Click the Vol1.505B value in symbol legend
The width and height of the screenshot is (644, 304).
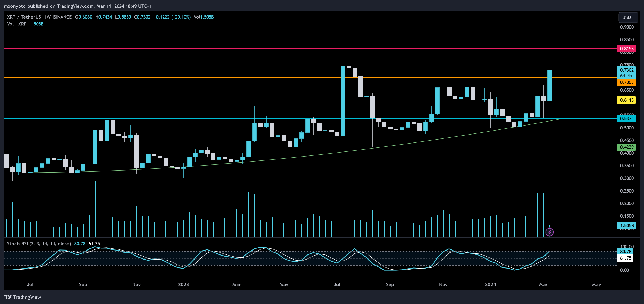click(x=204, y=17)
